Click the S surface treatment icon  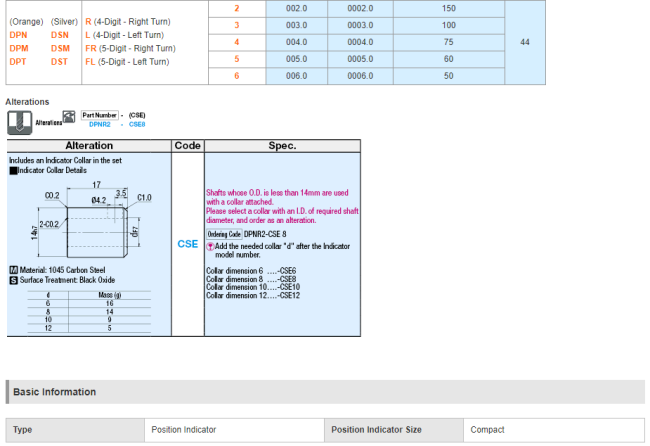point(13,280)
